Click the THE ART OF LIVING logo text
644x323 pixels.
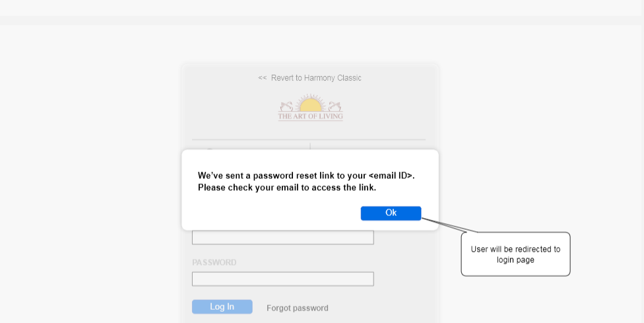[310, 116]
